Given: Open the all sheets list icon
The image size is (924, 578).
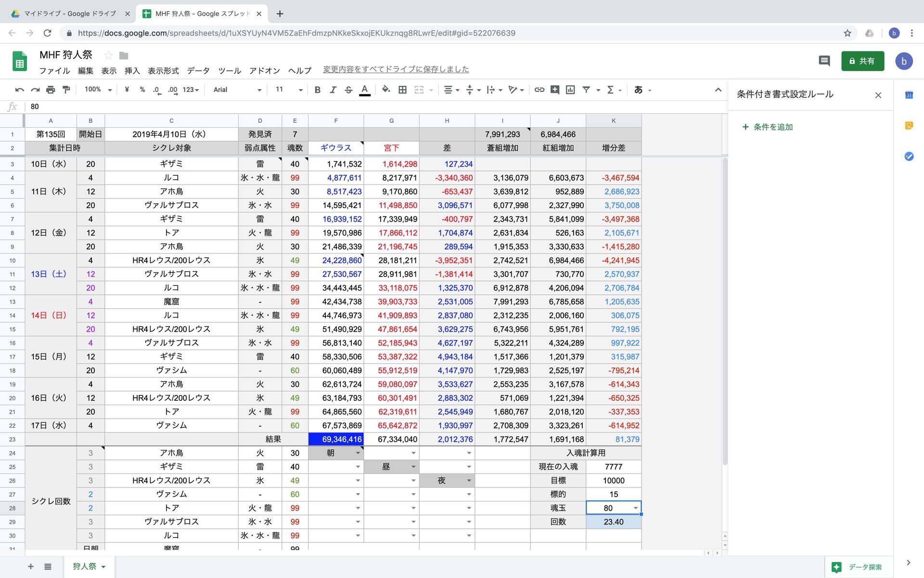Looking at the screenshot, I should pyautogui.click(x=48, y=566).
